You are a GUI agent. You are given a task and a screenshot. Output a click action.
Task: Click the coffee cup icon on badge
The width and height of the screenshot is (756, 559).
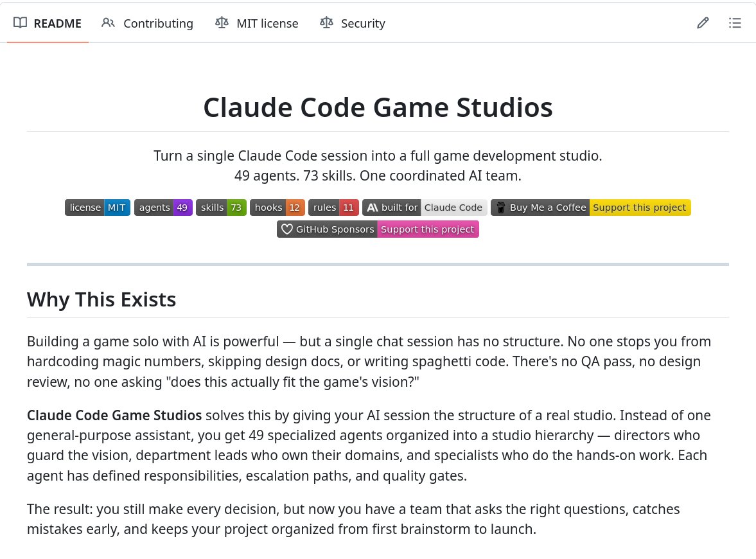[501, 208]
